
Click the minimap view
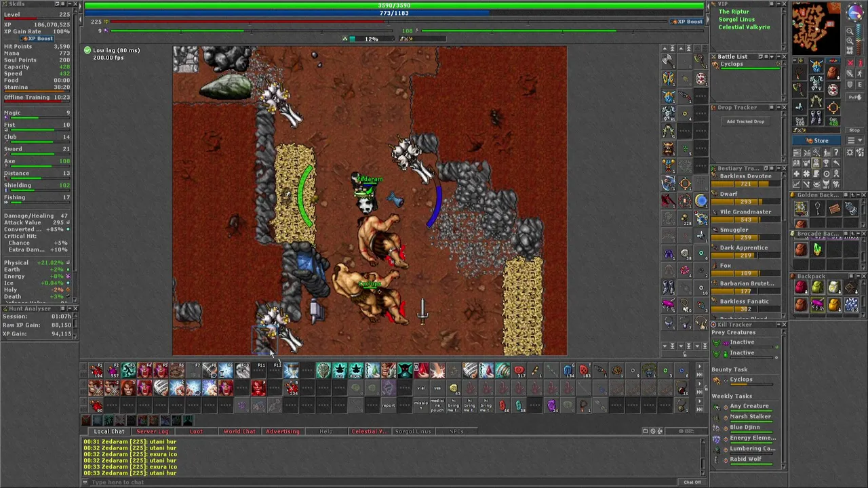[816, 28]
